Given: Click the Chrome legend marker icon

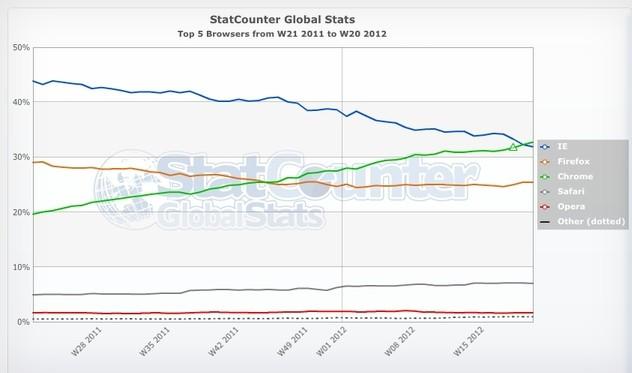Looking at the screenshot, I should tap(545, 177).
